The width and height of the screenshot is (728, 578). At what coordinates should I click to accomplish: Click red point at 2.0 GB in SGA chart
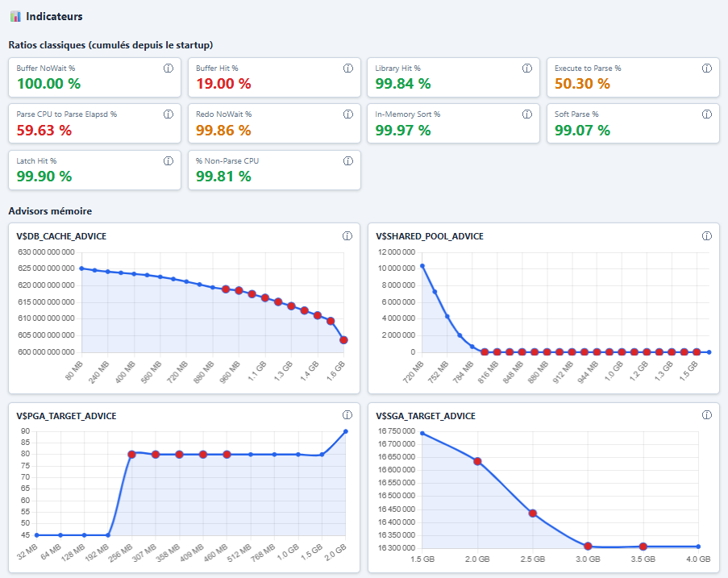(x=477, y=461)
